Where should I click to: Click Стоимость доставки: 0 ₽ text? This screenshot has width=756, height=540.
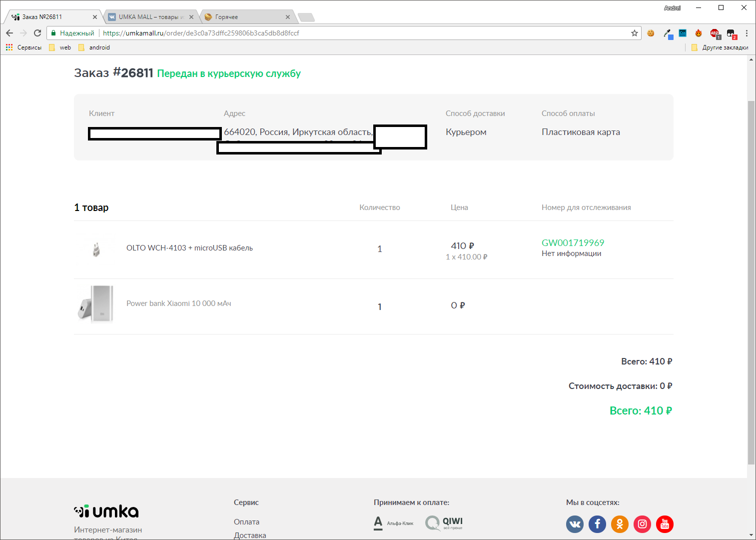pyautogui.click(x=620, y=386)
